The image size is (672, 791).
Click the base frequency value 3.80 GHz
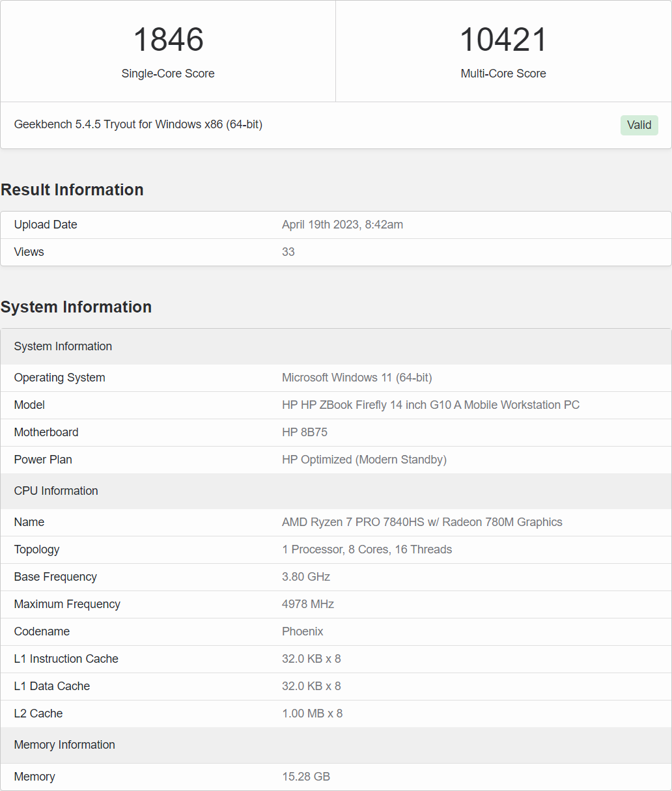coord(306,577)
